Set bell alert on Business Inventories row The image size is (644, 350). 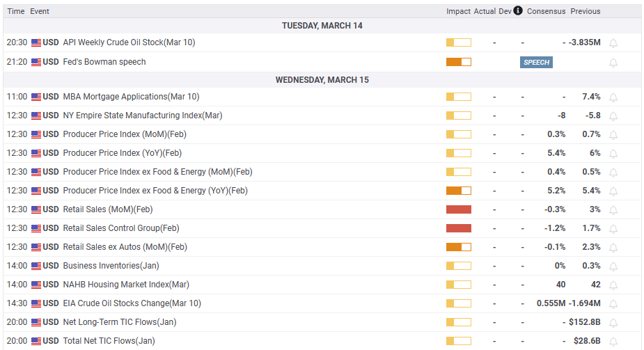(613, 267)
